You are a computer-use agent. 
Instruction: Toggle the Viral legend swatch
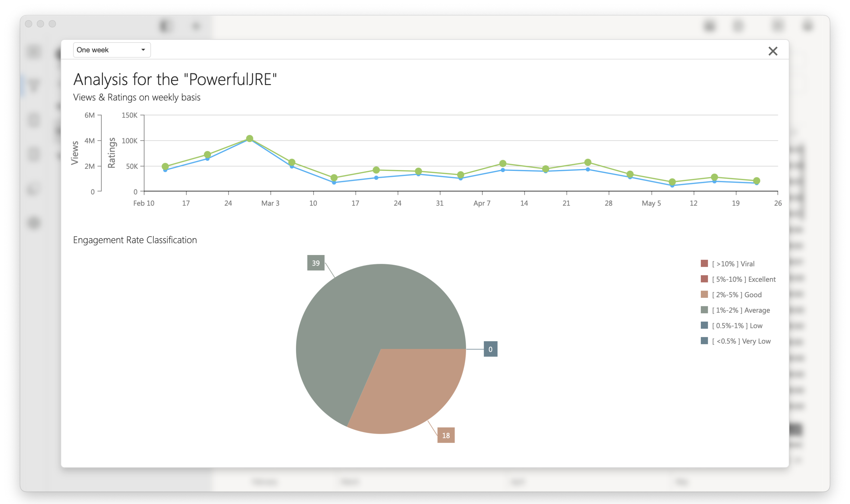click(704, 263)
